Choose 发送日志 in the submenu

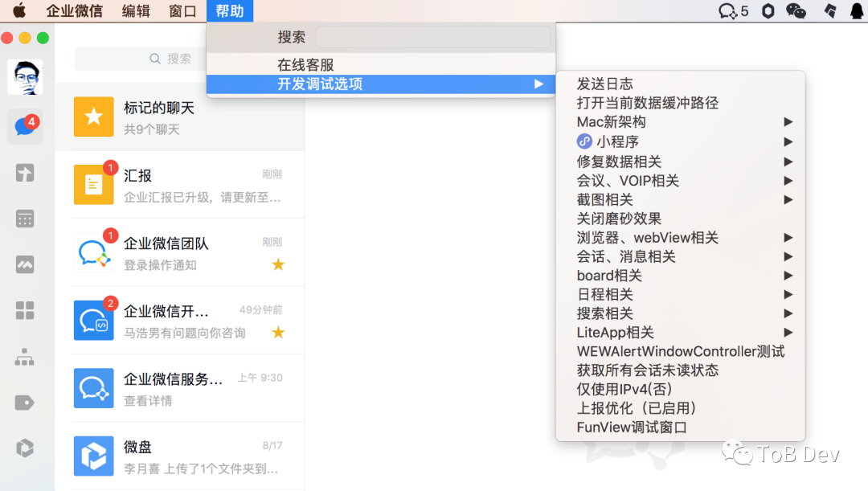[681, 84]
